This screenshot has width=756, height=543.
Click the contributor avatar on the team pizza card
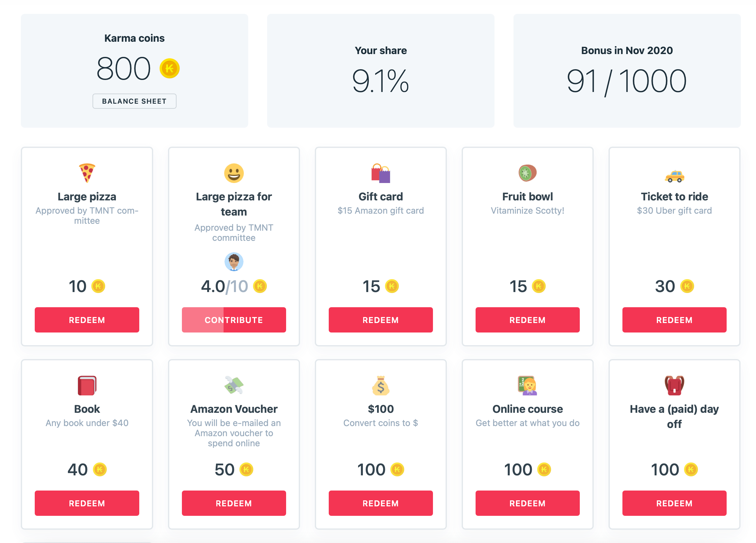[x=234, y=262]
